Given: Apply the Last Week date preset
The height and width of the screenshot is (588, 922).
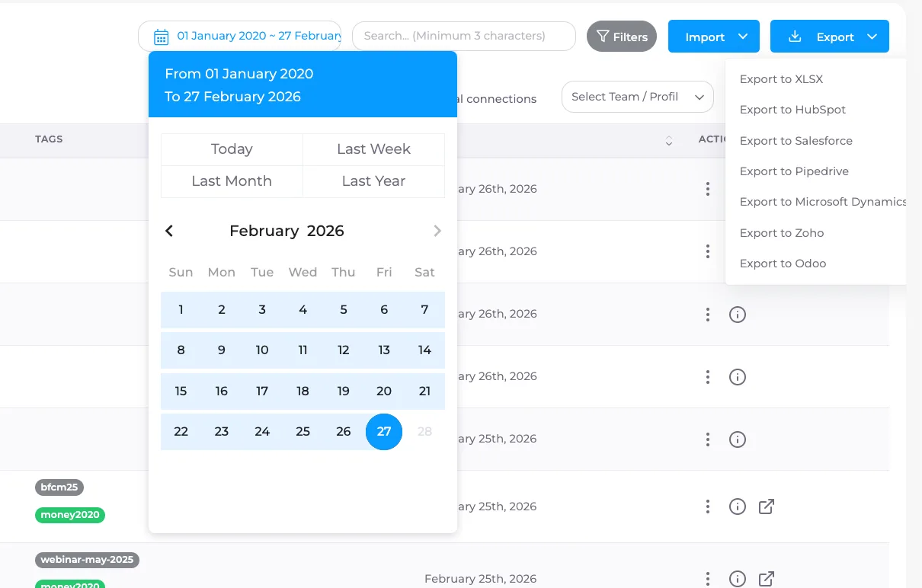Looking at the screenshot, I should tap(373, 149).
